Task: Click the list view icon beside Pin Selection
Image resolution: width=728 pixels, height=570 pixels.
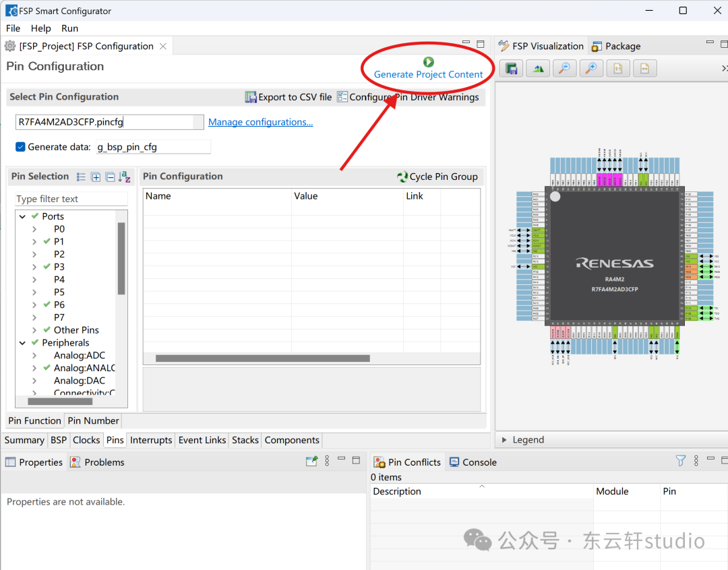Action: click(81, 177)
